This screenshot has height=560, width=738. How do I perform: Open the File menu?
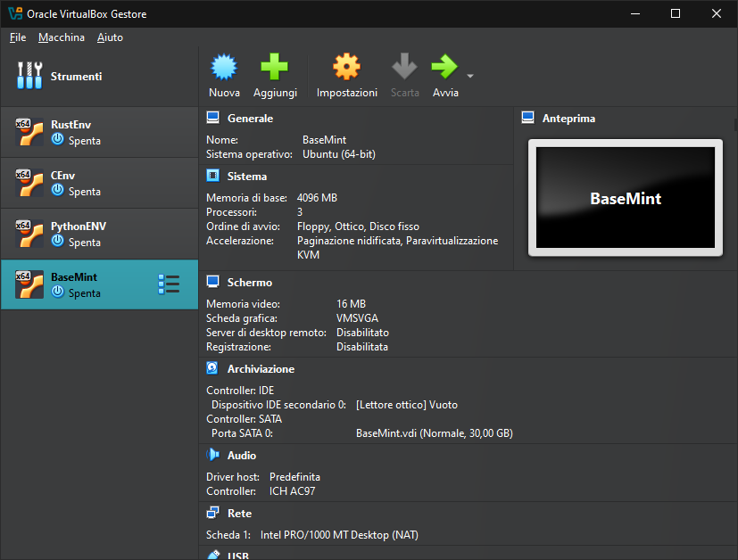pos(18,37)
